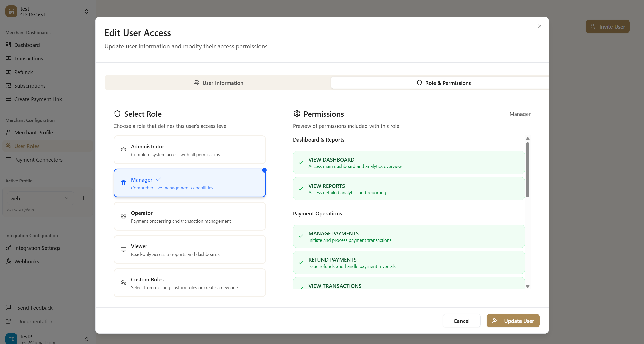Screen dimensions: 644x344
Task: Choose the Operator role option
Action: pyautogui.click(x=190, y=217)
